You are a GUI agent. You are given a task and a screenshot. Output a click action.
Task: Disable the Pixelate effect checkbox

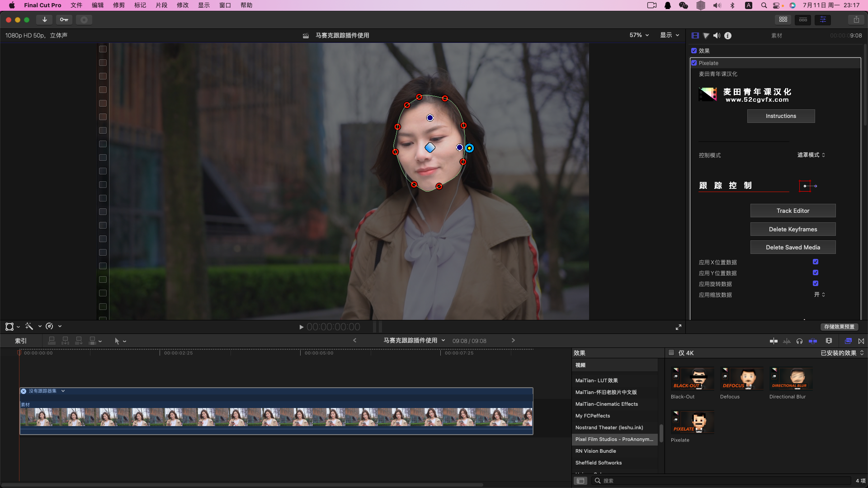click(x=694, y=63)
